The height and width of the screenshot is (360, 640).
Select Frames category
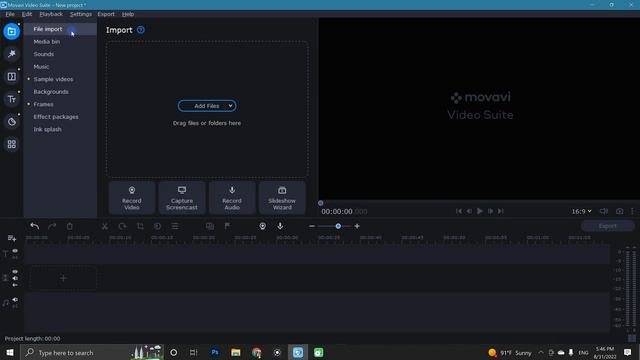[60, 104]
